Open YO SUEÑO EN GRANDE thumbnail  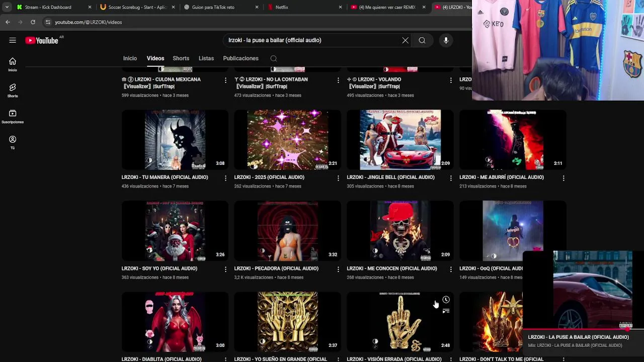coord(288,322)
